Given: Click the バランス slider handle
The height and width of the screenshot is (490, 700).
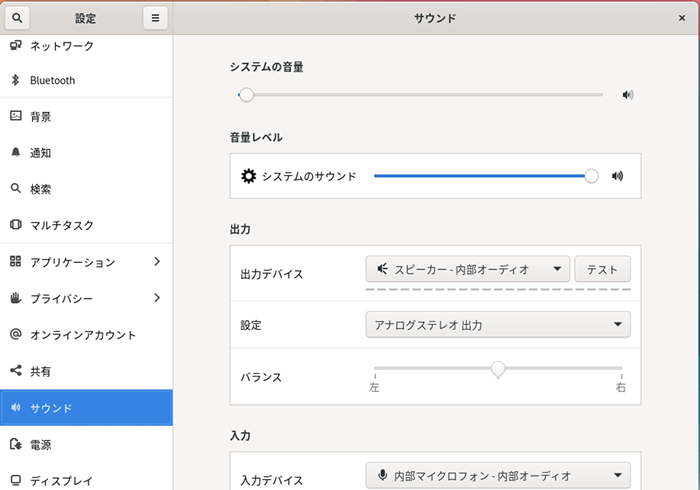Looking at the screenshot, I should pyautogui.click(x=498, y=369).
